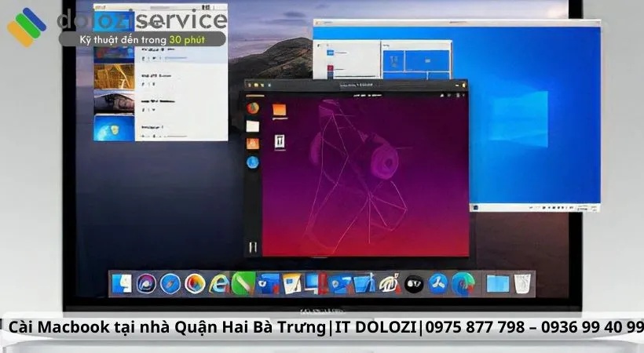644x353 pixels.
Task: Open the green pen app in dock
Action: (x=243, y=284)
